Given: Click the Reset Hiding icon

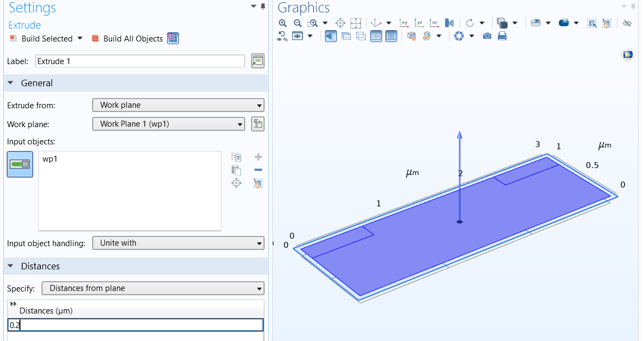Looking at the screenshot, I should click(282, 36).
